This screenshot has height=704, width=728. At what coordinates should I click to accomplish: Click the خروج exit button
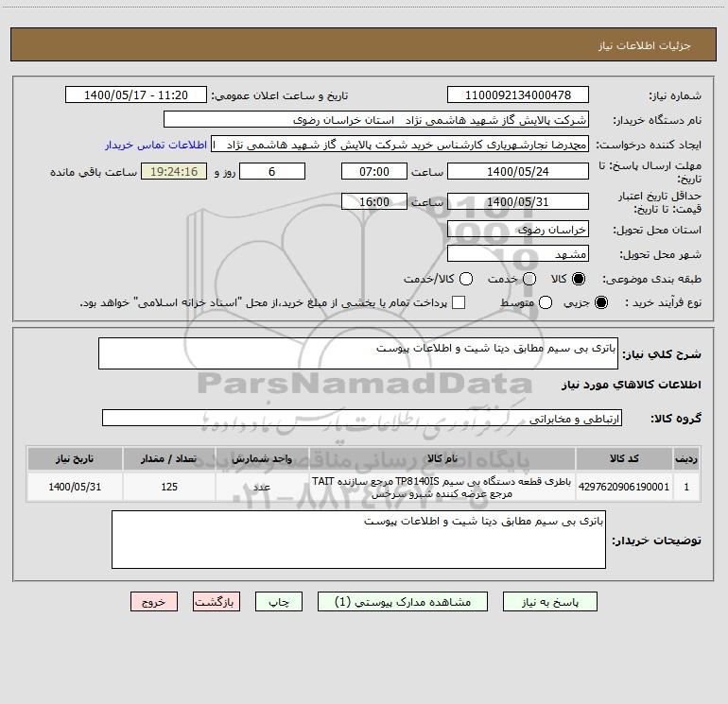tap(154, 601)
